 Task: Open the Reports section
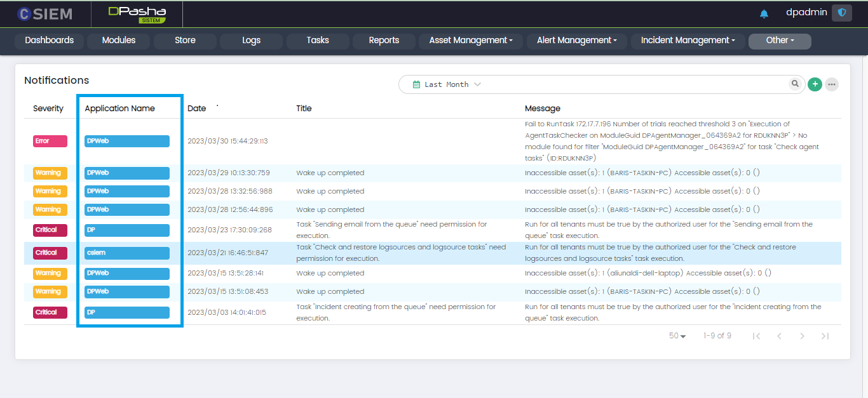[384, 41]
